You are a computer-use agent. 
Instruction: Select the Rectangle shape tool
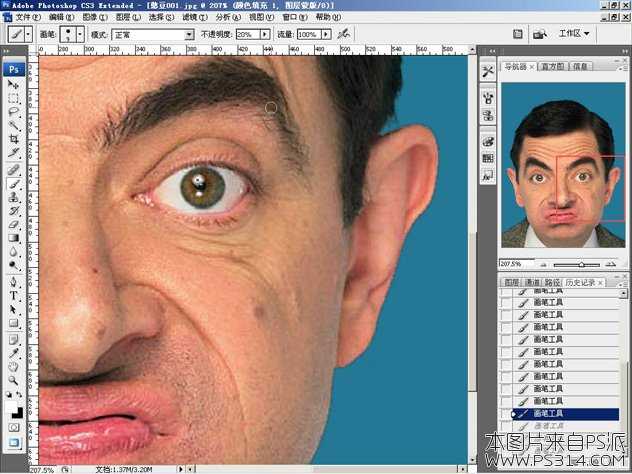pyautogui.click(x=14, y=323)
